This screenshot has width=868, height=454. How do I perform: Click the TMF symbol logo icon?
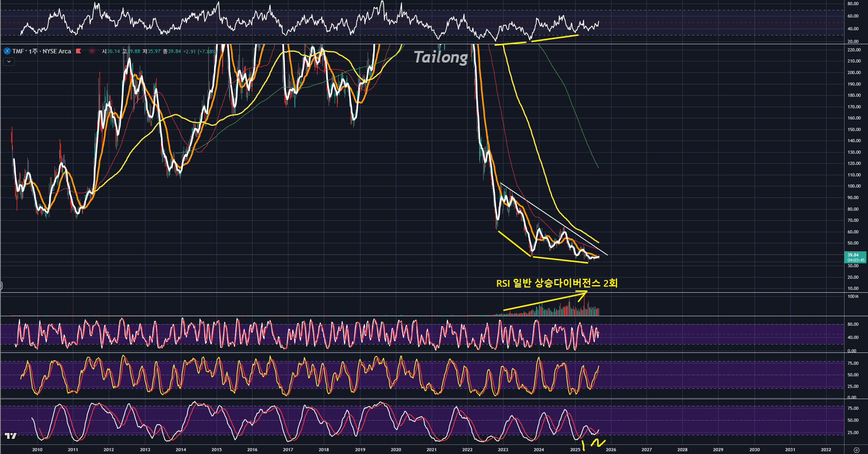click(x=7, y=51)
